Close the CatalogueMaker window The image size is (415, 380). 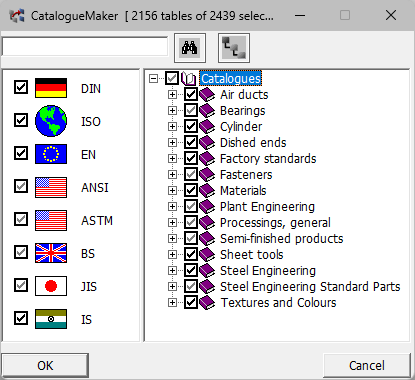click(x=391, y=15)
